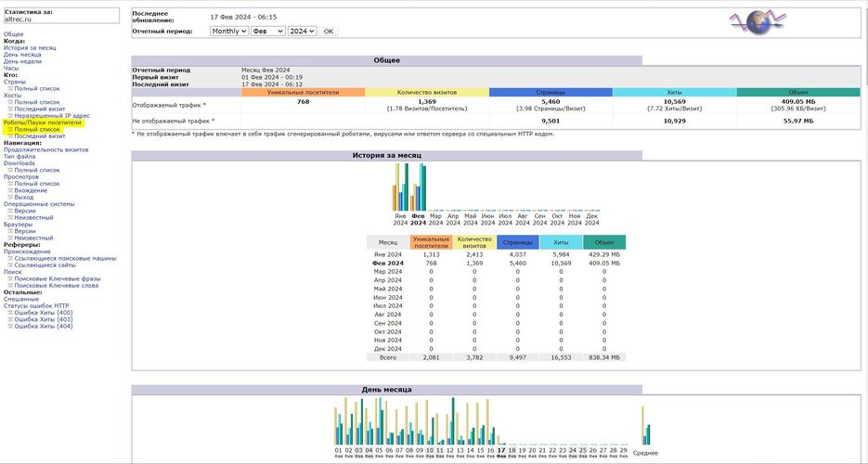Click the icon next to Выход link
This screenshot has width=868, height=464.
[x=10, y=197]
